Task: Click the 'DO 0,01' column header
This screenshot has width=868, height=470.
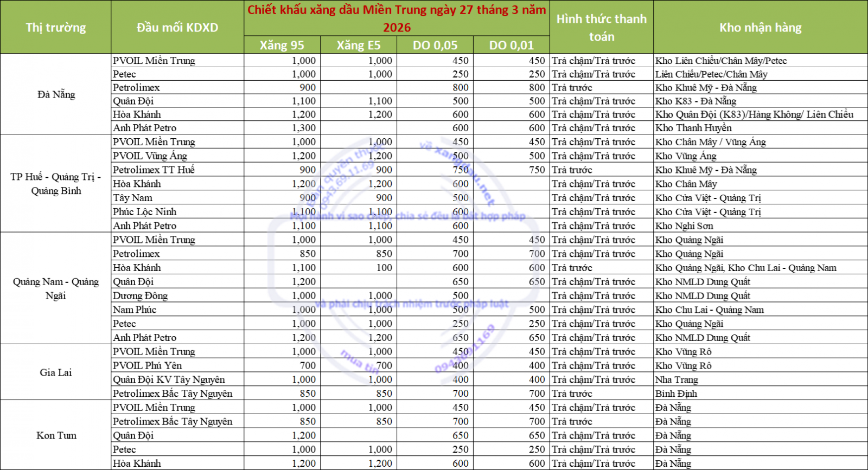Action: tap(511, 46)
